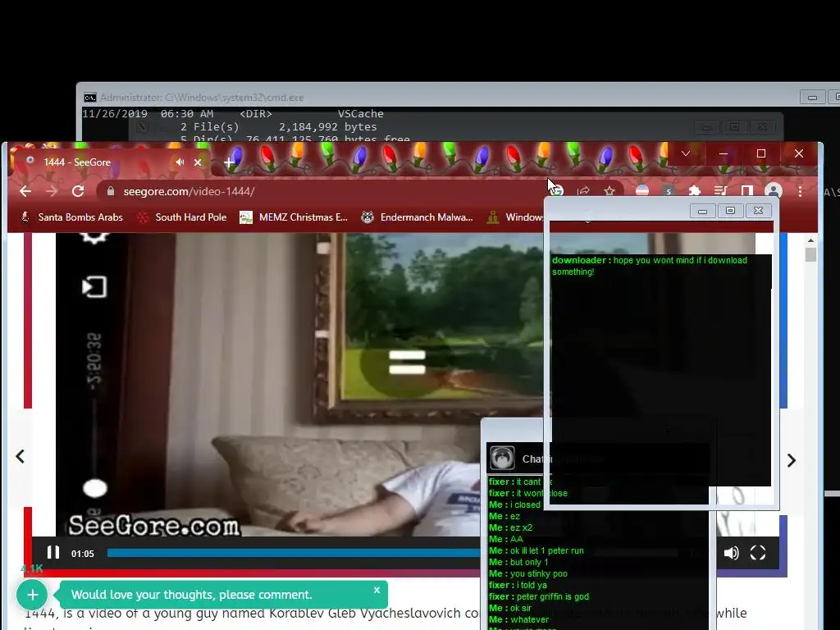Open a new browser tab

tap(229, 162)
